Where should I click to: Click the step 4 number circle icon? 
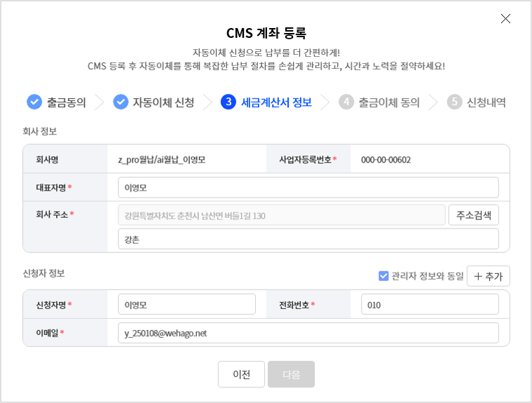[346, 102]
